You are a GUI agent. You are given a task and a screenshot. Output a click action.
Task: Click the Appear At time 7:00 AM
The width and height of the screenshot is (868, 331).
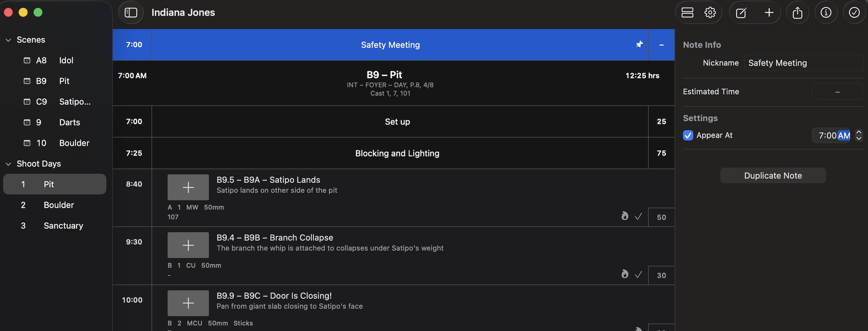click(831, 135)
